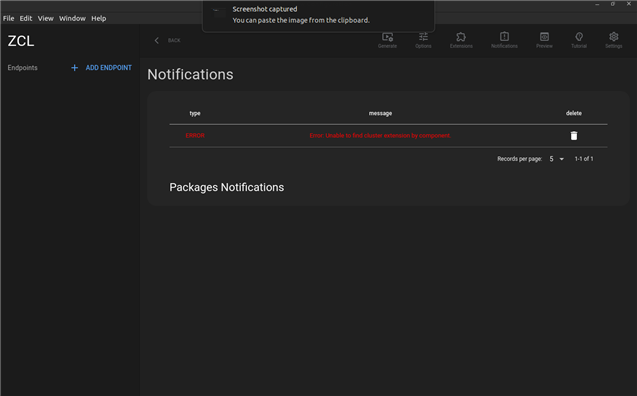
Task: Click the ADD ENDPOINT button
Action: (x=101, y=68)
